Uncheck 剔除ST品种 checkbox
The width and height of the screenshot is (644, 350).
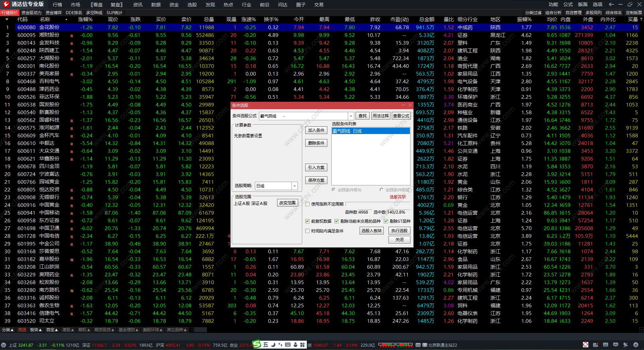pos(386,221)
